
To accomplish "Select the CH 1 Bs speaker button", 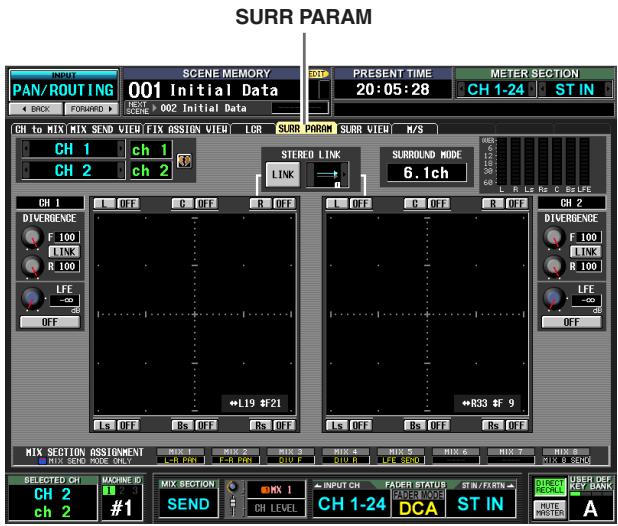I will click(x=182, y=426).
